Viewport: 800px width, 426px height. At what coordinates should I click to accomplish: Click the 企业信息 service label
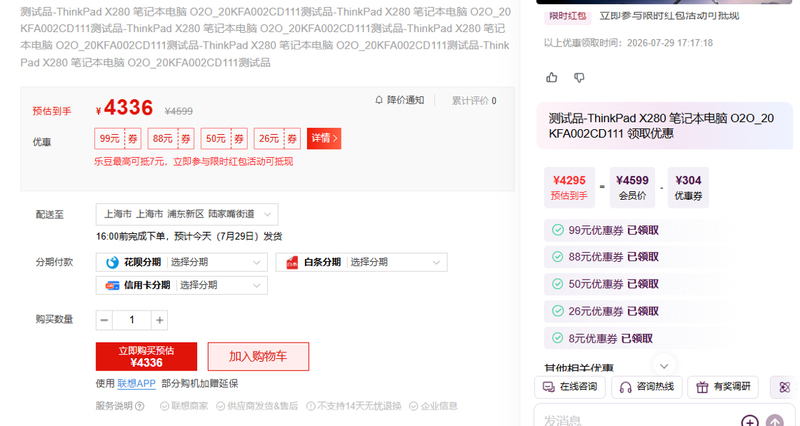433,406
